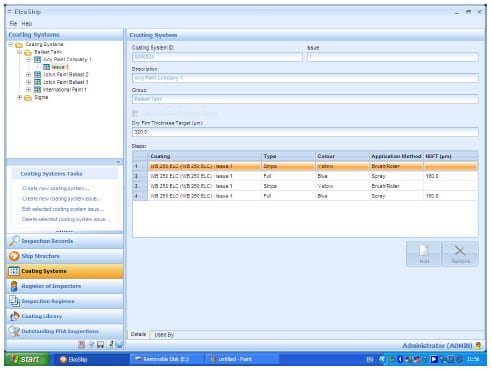Expand the Sigma tree node

coord(19,97)
